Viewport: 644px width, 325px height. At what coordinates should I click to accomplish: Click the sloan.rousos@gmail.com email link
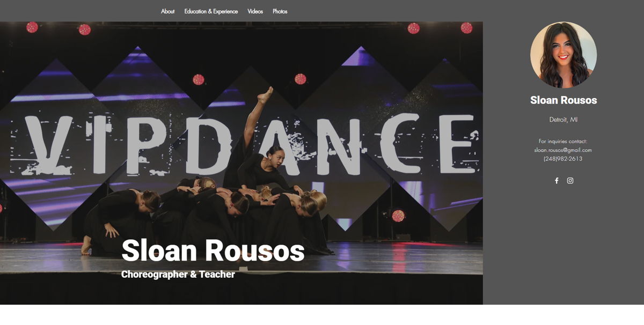click(x=563, y=150)
